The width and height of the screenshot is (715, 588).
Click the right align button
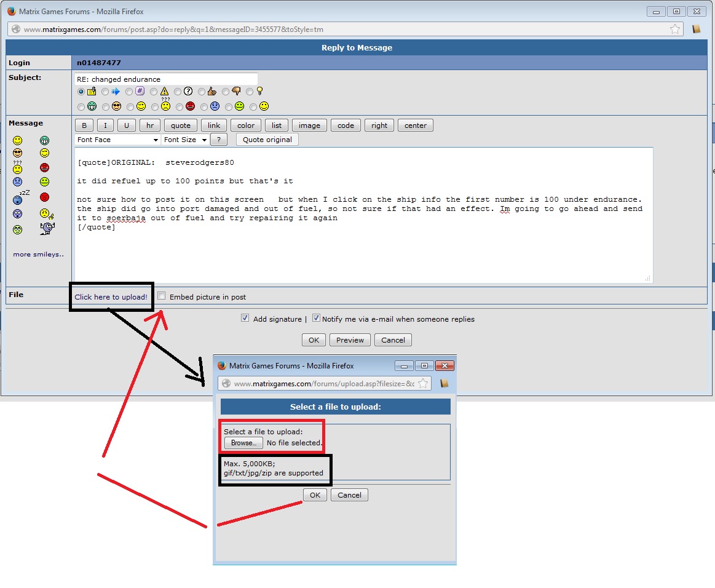[379, 125]
